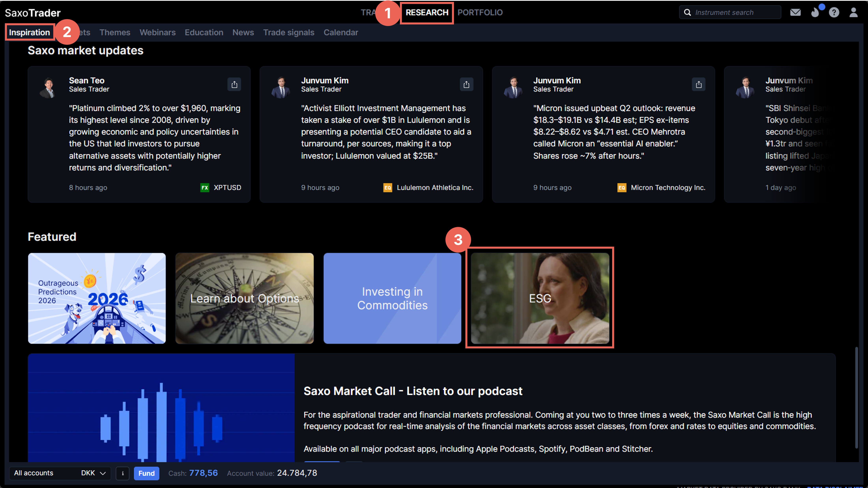Open the Trade signals tab

(288, 32)
